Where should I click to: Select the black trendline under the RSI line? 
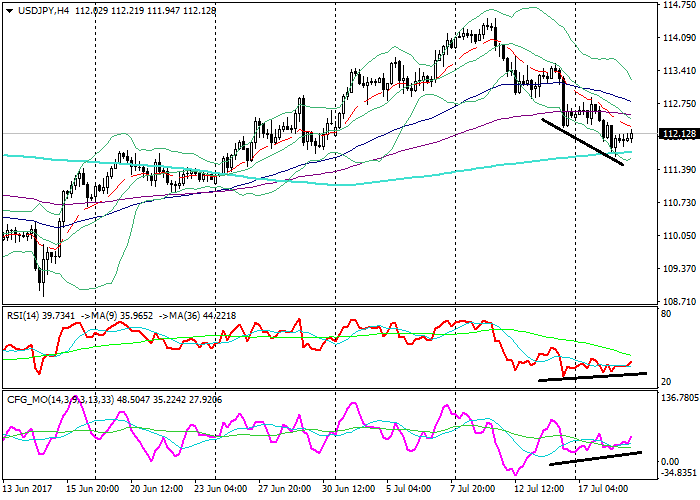(592, 376)
